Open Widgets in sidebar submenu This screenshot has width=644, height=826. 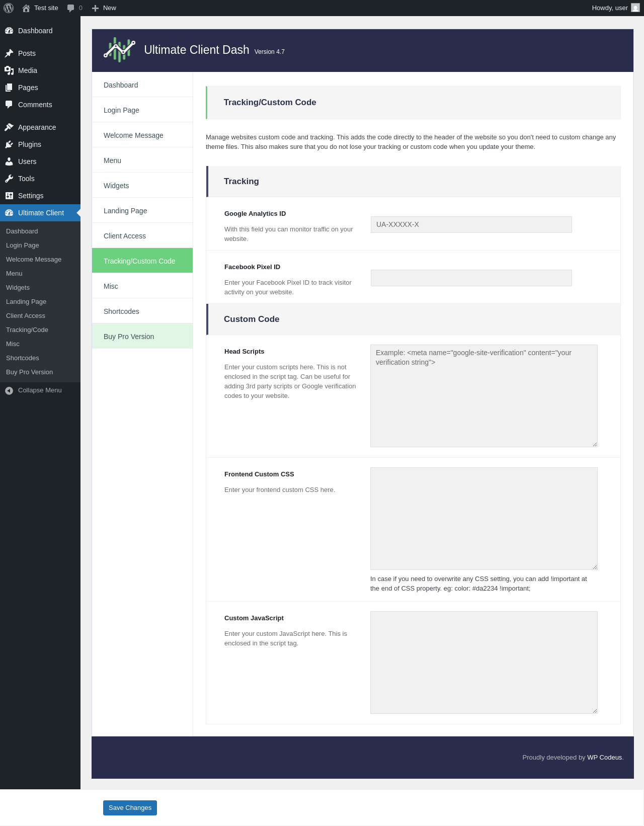40,288
